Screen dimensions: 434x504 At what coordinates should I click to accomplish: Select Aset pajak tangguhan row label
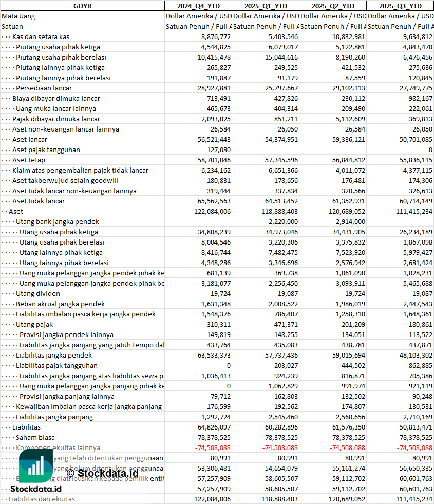point(46,150)
